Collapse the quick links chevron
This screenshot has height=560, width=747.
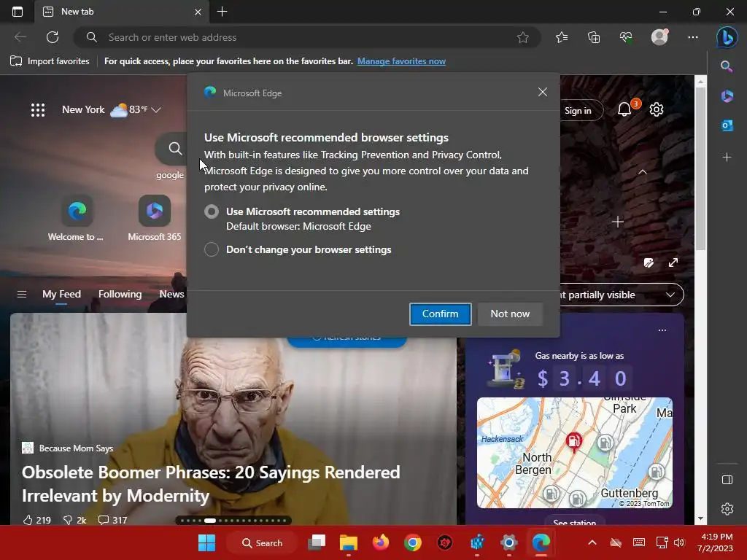pyautogui.click(x=642, y=172)
